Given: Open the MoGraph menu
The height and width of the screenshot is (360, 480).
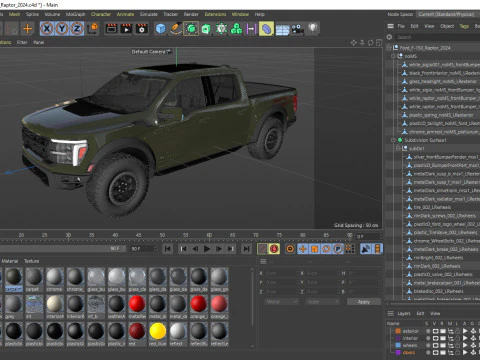Looking at the screenshot, I should [x=76, y=14].
